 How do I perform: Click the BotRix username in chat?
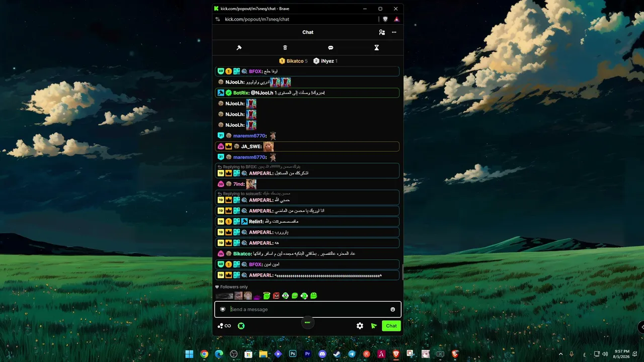tap(241, 93)
